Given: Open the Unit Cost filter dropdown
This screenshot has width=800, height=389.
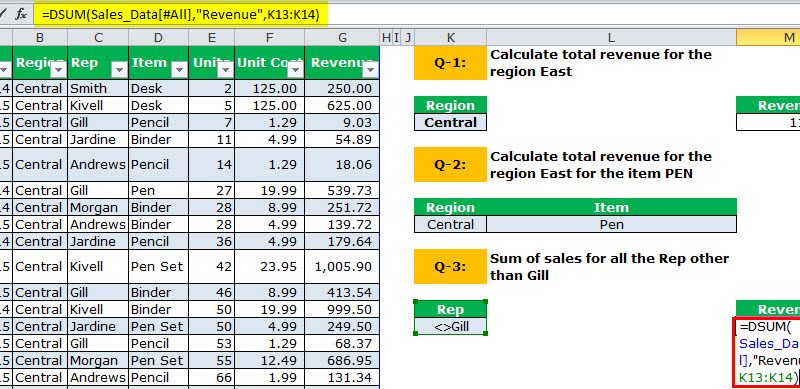Looking at the screenshot, I should [x=296, y=69].
